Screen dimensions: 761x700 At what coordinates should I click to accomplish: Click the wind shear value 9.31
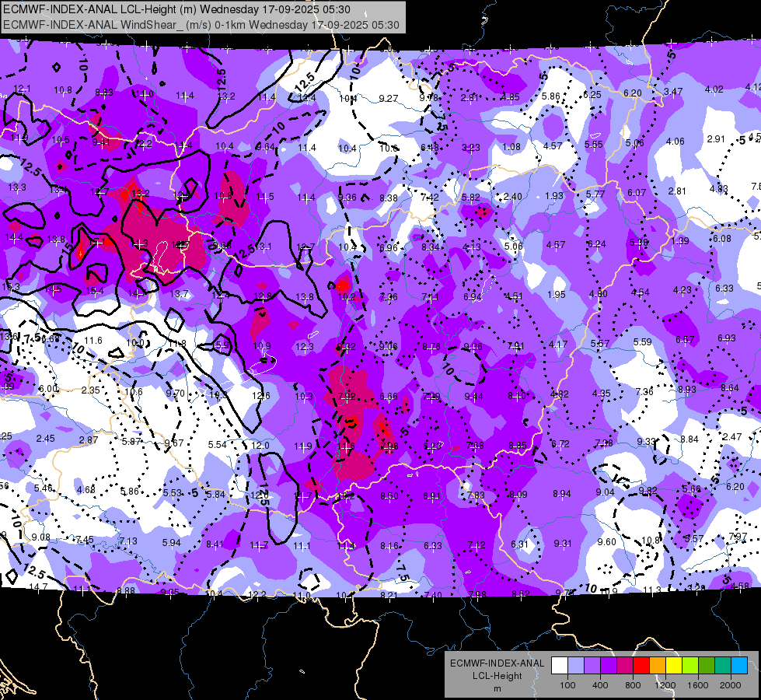point(563,543)
